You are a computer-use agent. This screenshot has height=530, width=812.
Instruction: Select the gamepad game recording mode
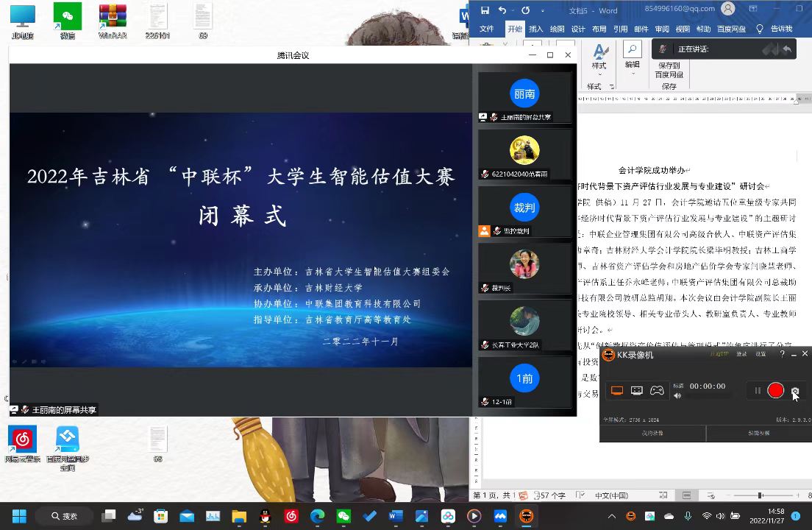coord(657,391)
